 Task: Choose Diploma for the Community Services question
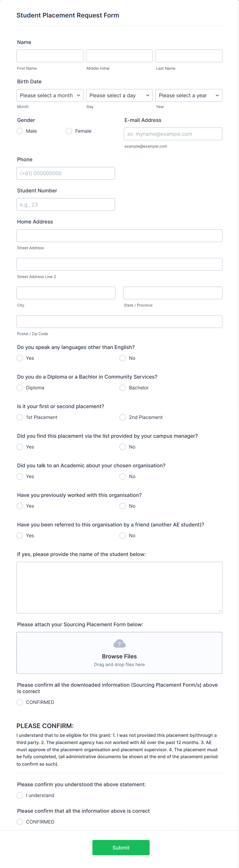(20, 388)
